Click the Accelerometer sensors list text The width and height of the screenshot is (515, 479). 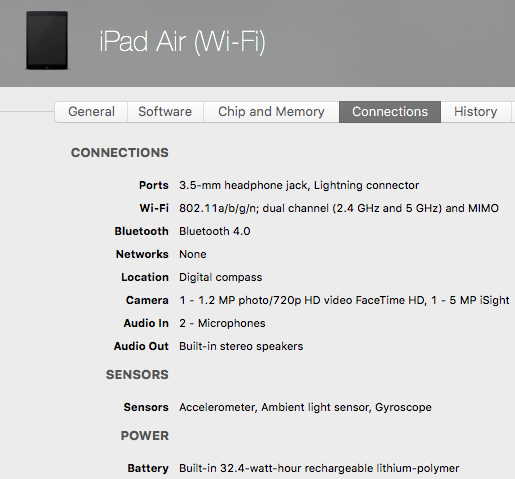tap(305, 407)
